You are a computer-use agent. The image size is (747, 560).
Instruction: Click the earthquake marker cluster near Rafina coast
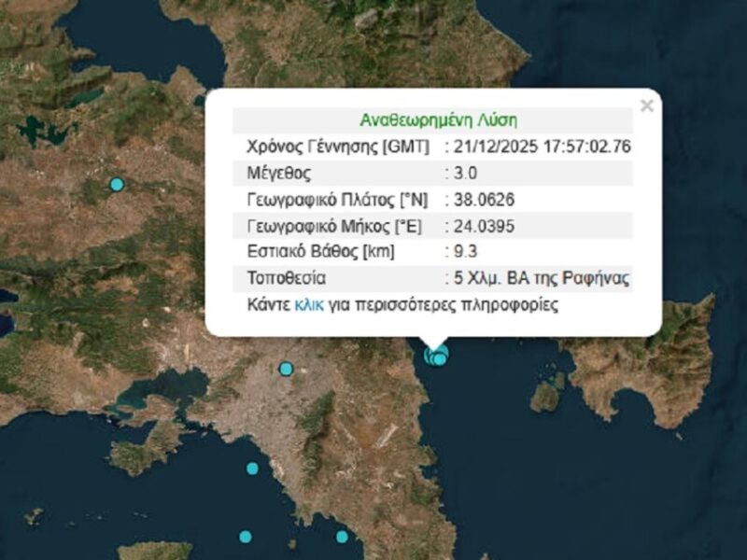[436, 356]
